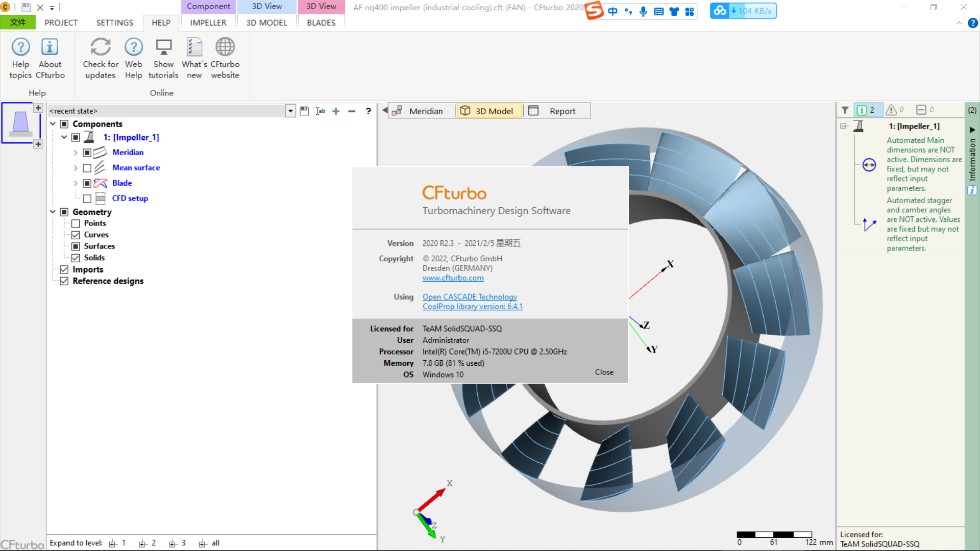Add new state with green plus

coord(336,111)
